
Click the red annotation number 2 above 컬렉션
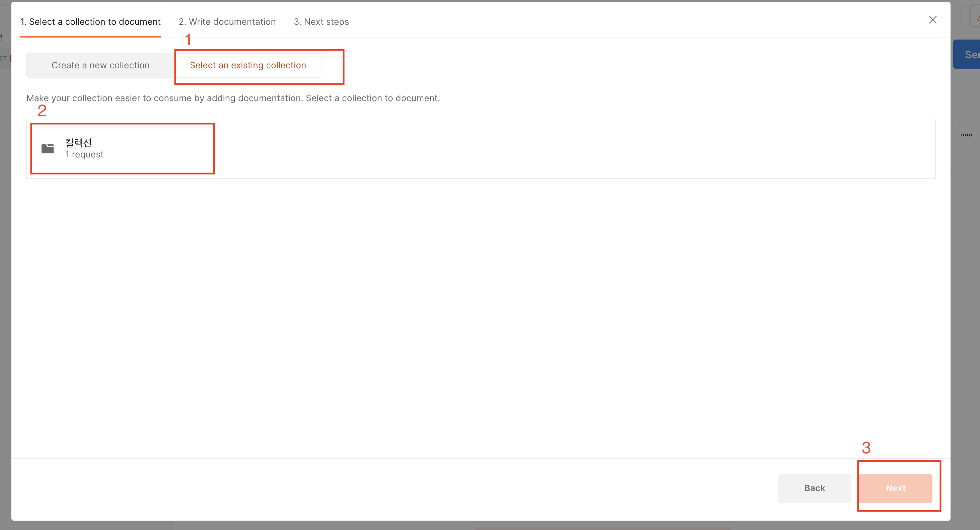(x=42, y=111)
